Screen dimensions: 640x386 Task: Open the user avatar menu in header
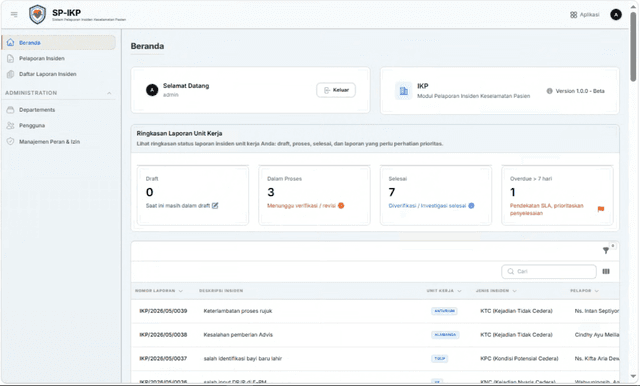[x=616, y=15]
